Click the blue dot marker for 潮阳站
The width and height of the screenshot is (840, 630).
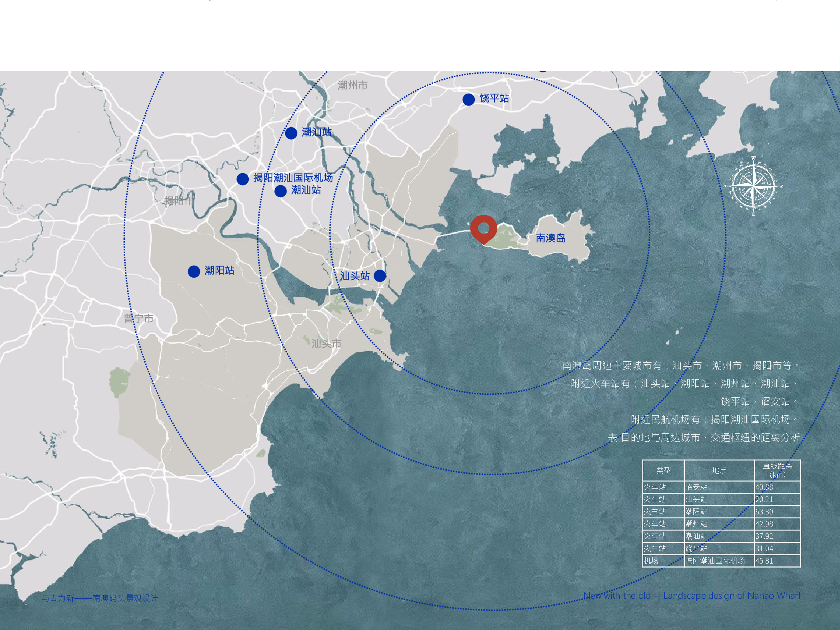tap(194, 271)
